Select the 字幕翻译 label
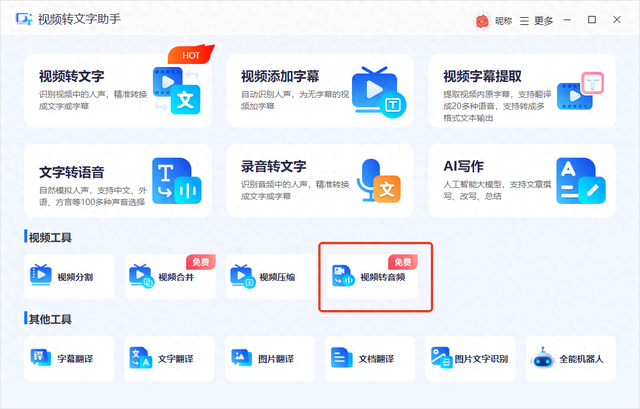This screenshot has width=640, height=409. coord(75,359)
